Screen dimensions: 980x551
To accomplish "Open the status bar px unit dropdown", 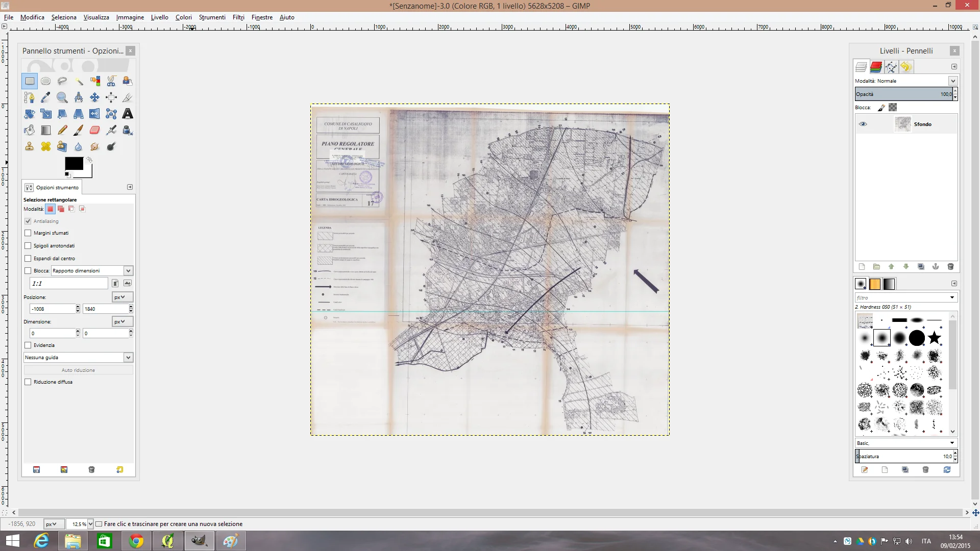I will (x=54, y=524).
